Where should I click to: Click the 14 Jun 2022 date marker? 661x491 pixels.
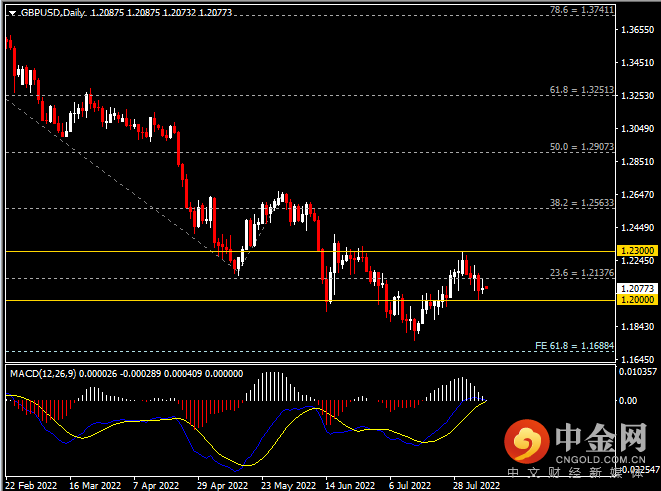tap(350, 486)
